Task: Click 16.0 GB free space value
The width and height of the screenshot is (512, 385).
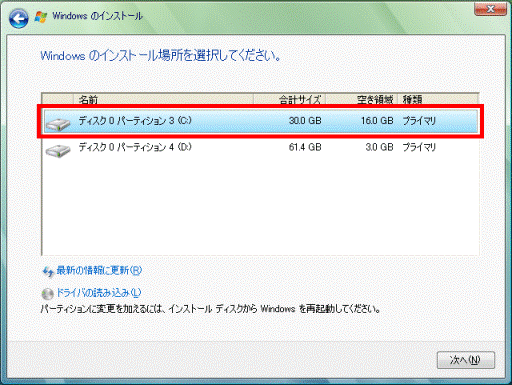Action: (x=377, y=121)
